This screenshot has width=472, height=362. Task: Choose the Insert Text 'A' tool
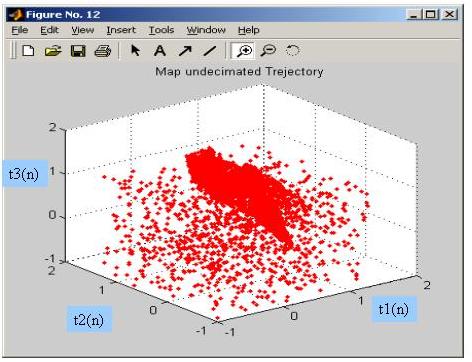(x=160, y=51)
